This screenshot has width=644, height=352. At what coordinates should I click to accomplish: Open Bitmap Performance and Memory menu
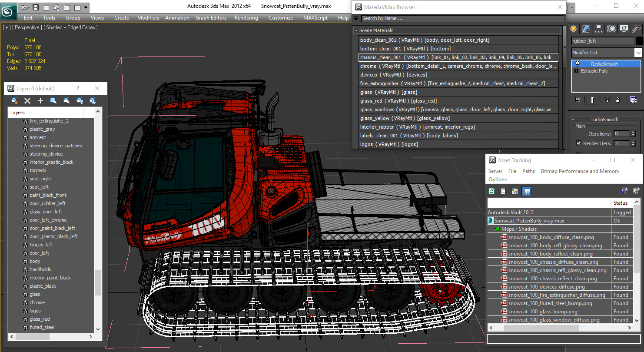click(580, 171)
